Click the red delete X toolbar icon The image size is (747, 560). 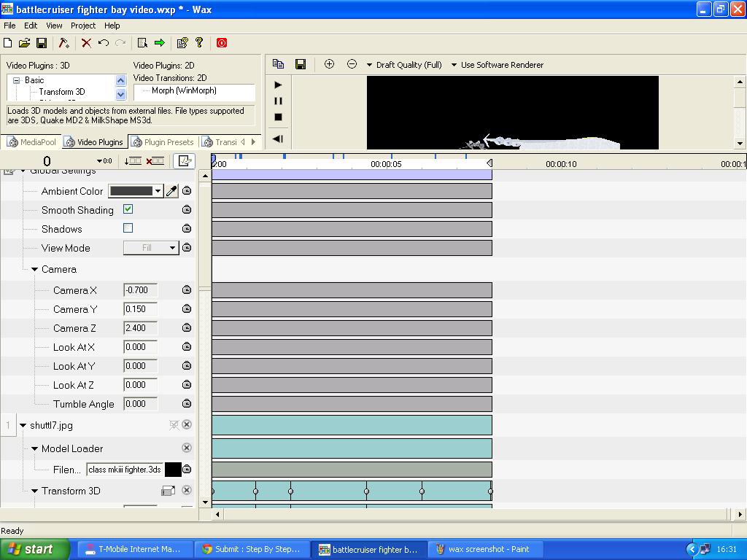point(85,42)
